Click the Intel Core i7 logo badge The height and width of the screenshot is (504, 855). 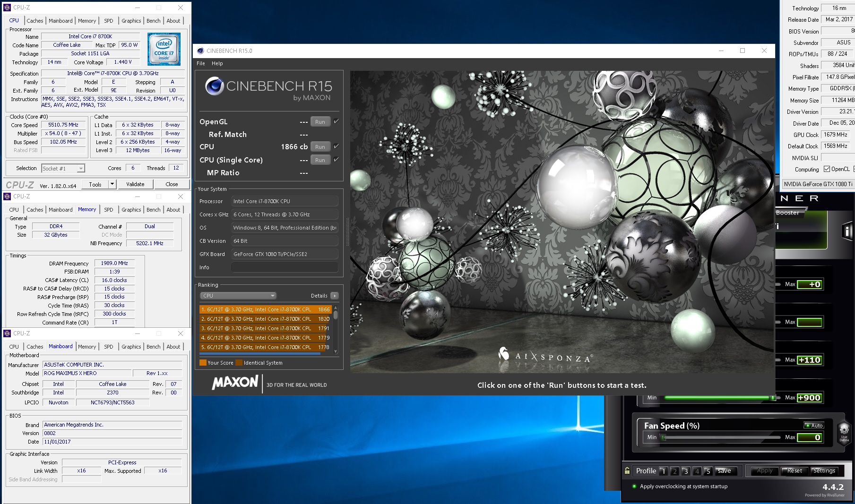(x=164, y=49)
